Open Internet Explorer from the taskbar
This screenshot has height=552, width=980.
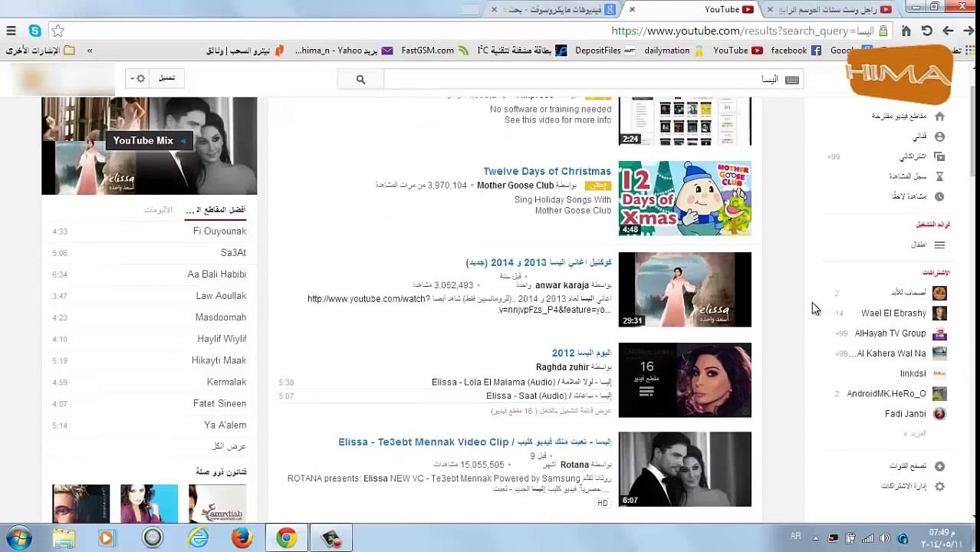tap(198, 538)
